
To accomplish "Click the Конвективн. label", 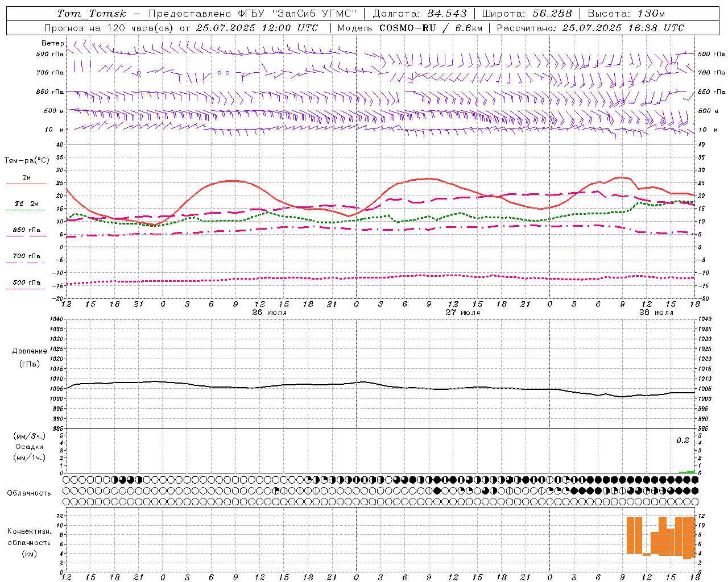I will coord(30,531).
